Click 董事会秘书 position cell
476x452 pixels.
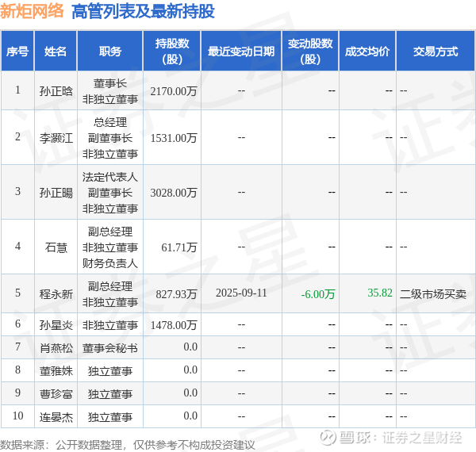point(110,348)
